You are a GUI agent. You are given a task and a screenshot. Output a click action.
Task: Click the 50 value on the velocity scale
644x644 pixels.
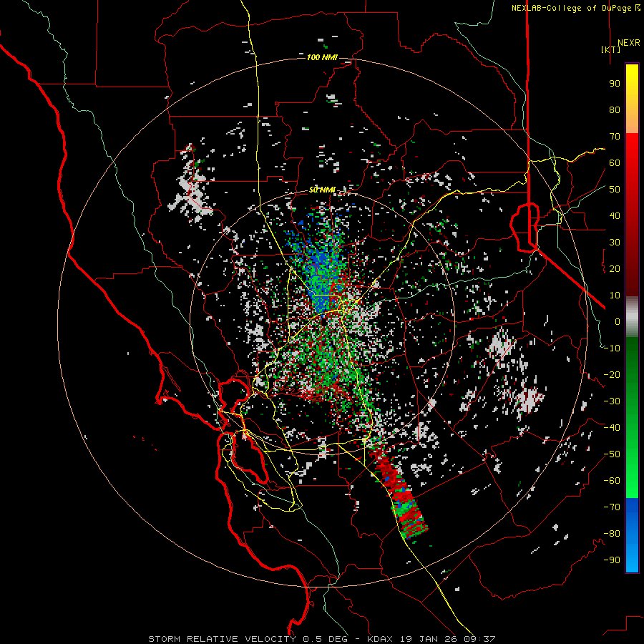[x=615, y=190]
